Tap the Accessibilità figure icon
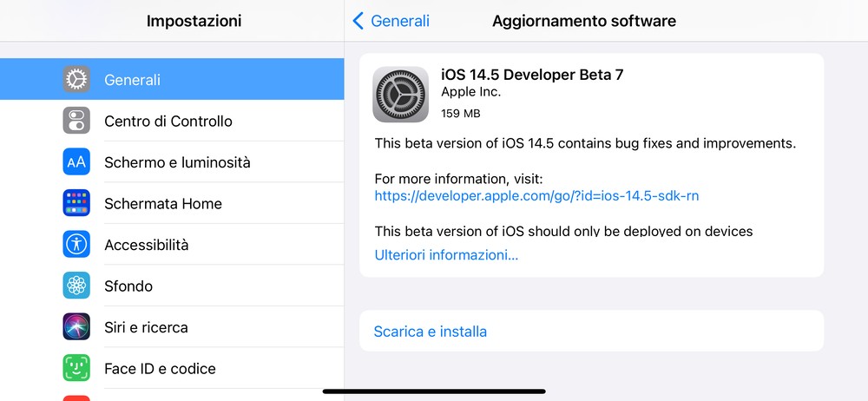Image resolution: width=868 pixels, height=401 pixels. pyautogui.click(x=76, y=244)
